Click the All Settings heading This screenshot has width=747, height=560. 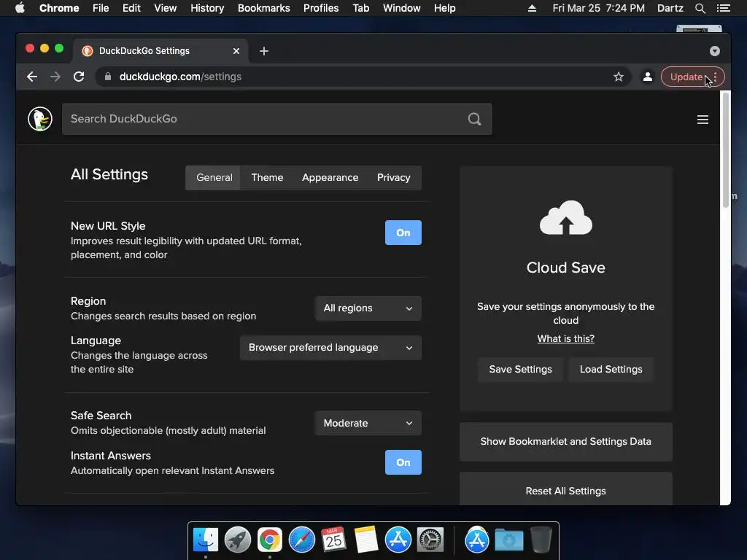click(x=109, y=174)
